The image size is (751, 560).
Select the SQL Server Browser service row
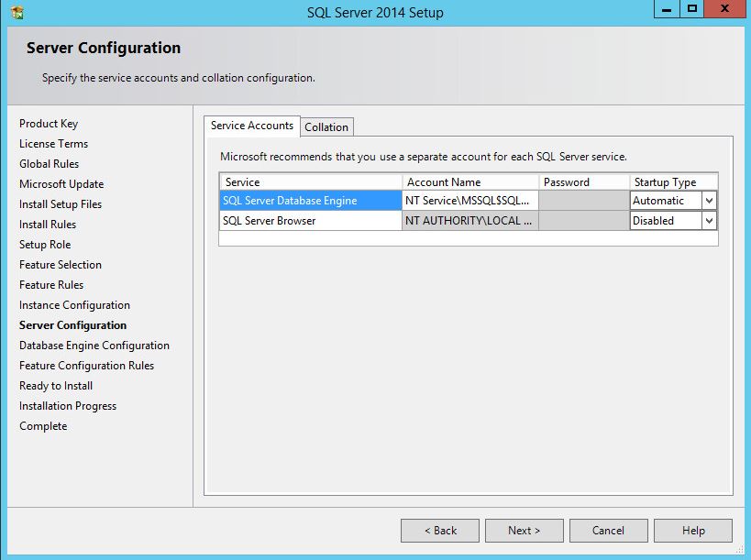[311, 221]
